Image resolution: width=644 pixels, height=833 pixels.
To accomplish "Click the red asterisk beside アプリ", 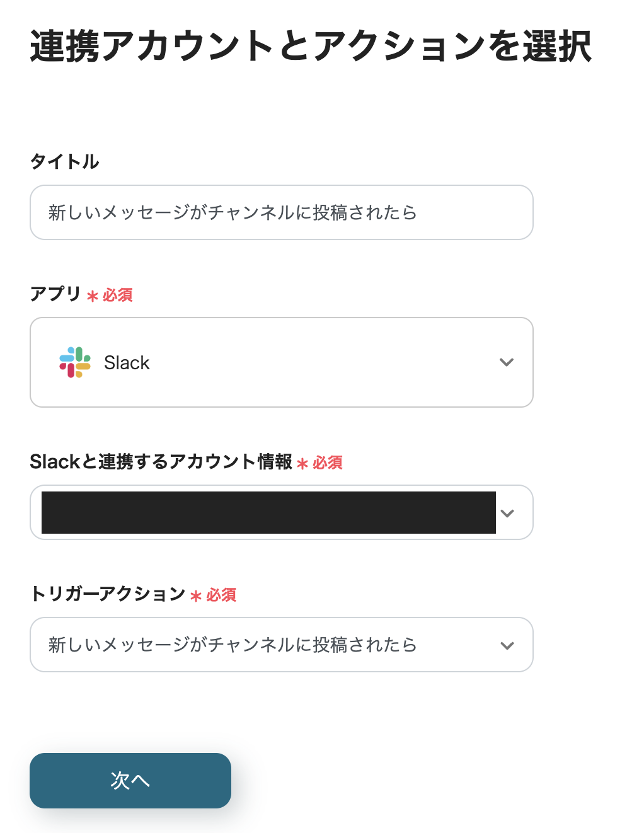I will tap(93, 296).
